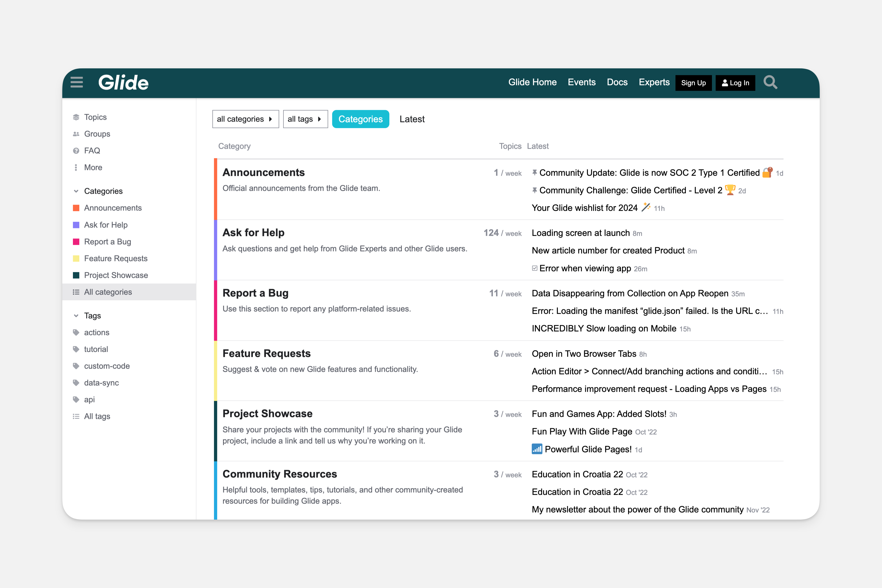This screenshot has width=882, height=588.
Task: Click the person icon on Log In button
Action: click(725, 83)
